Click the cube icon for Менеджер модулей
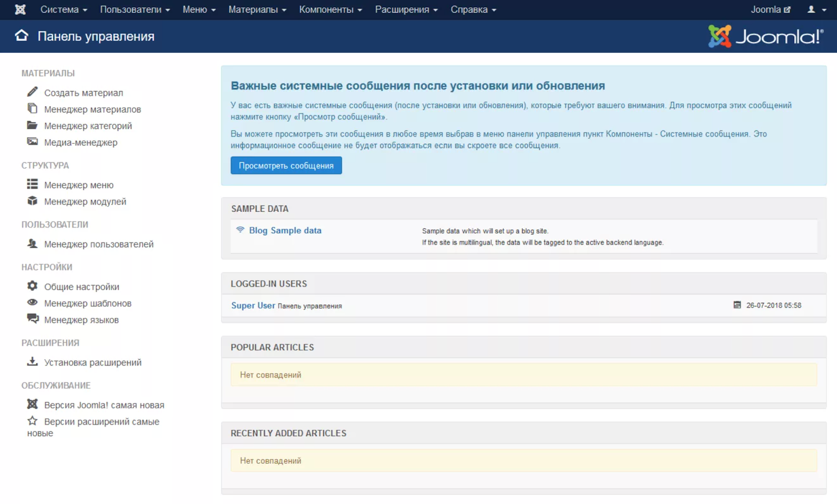The height and width of the screenshot is (504, 837). coord(32,201)
